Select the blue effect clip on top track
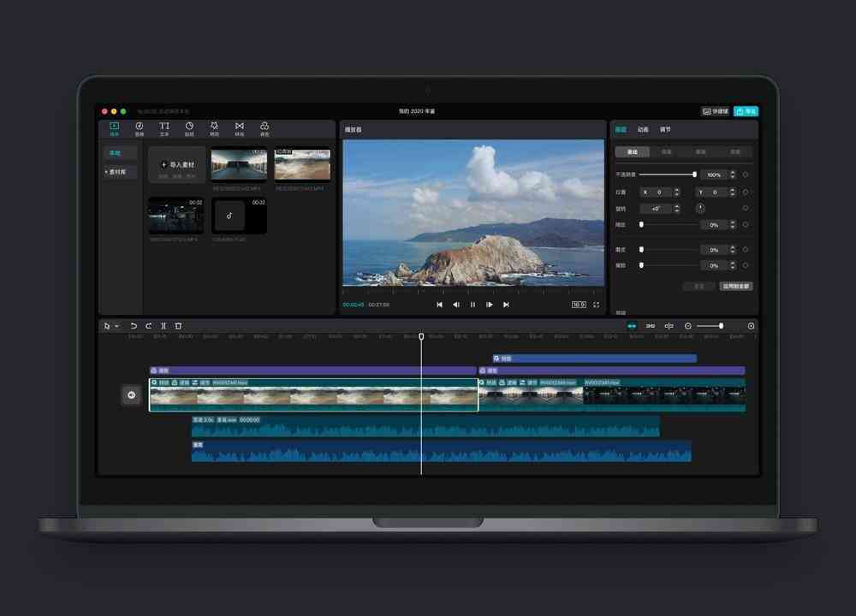Image resolution: width=856 pixels, height=616 pixels. click(595, 358)
